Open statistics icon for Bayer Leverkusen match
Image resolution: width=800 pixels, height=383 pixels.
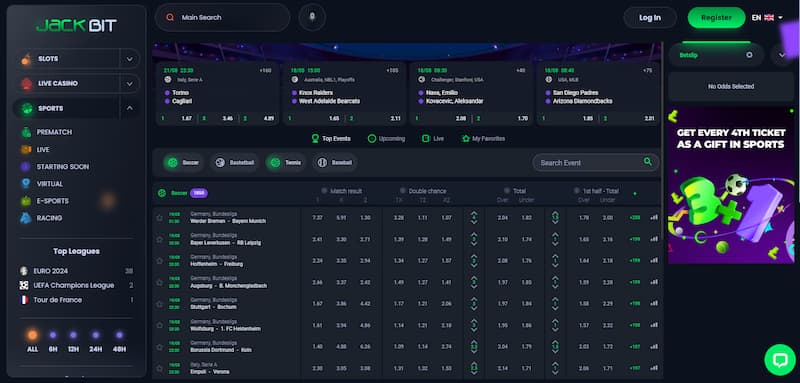click(x=654, y=239)
